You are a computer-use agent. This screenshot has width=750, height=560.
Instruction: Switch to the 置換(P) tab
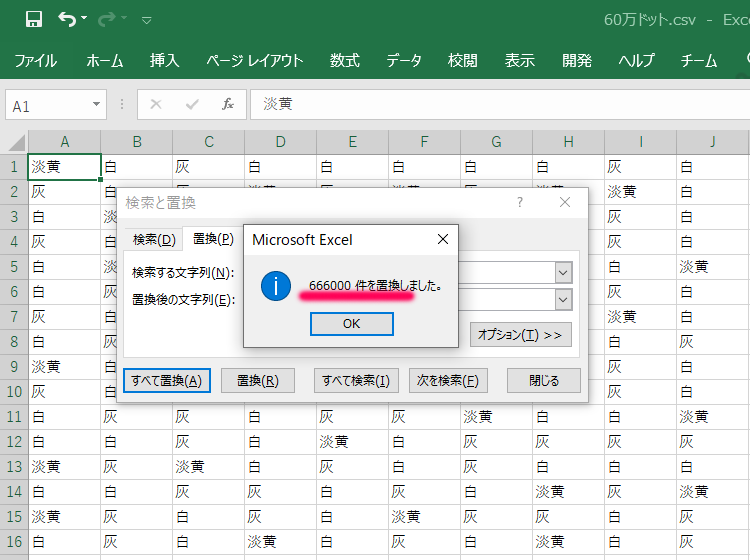[213, 239]
